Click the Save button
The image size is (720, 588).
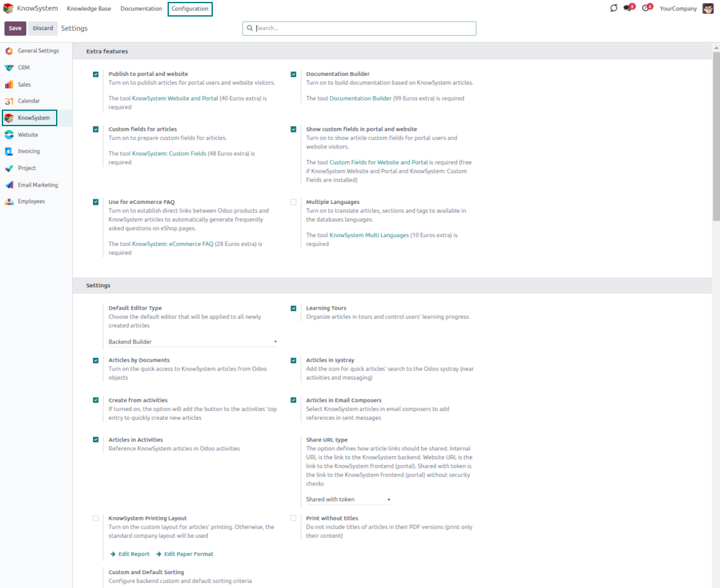(15, 28)
